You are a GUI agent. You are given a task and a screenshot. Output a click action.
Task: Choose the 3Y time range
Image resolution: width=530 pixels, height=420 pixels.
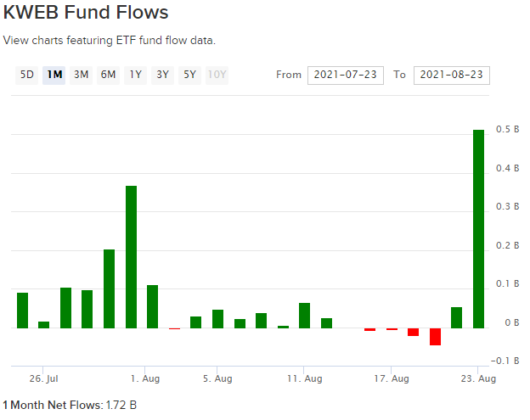click(162, 75)
